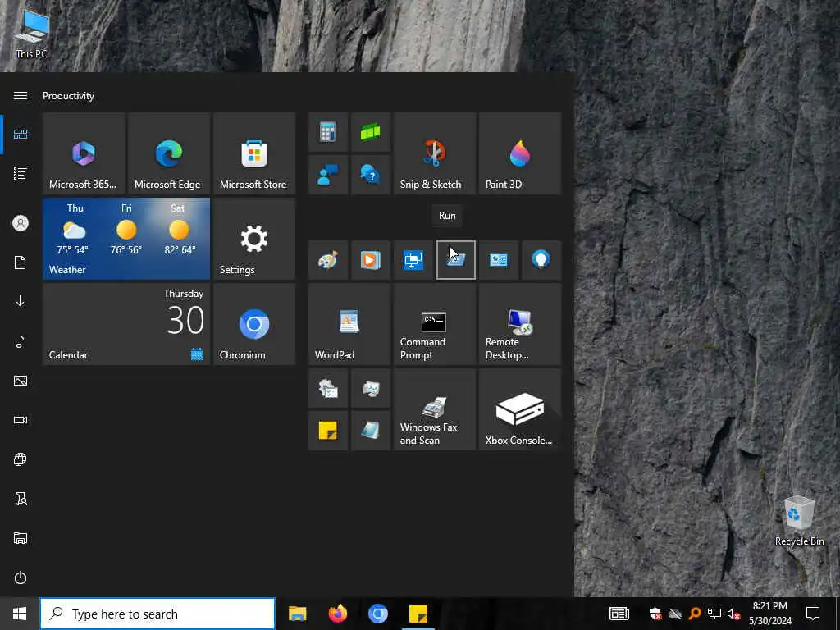Image resolution: width=840 pixels, height=630 pixels.
Task: Open Remote Desktop Connection tile
Action: [519, 324]
